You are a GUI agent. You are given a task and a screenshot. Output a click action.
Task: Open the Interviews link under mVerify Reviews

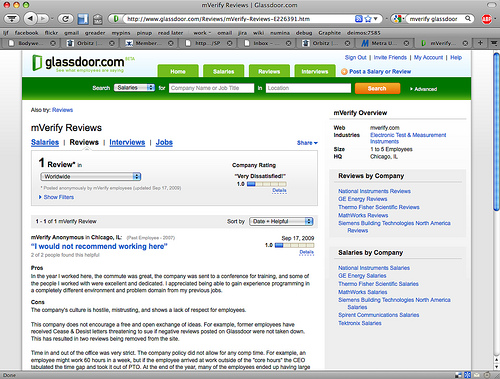pyautogui.click(x=127, y=142)
